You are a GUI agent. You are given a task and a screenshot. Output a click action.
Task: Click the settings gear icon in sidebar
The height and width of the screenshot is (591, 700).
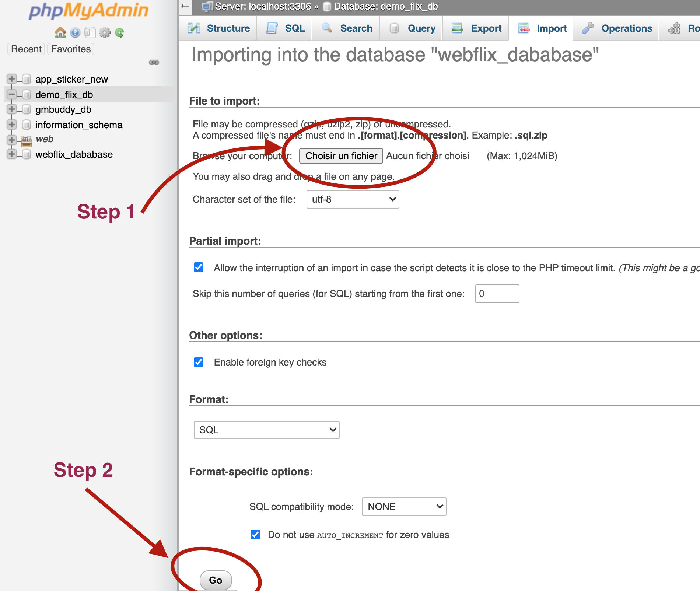tap(105, 33)
